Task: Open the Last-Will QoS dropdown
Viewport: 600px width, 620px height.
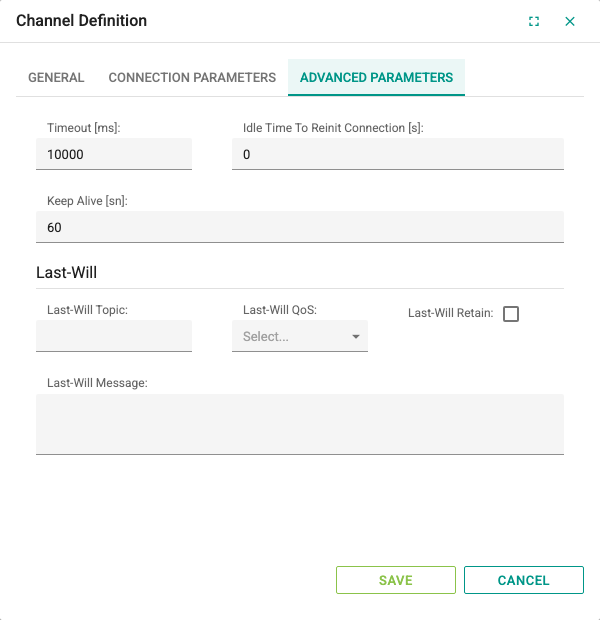Action: 300,336
